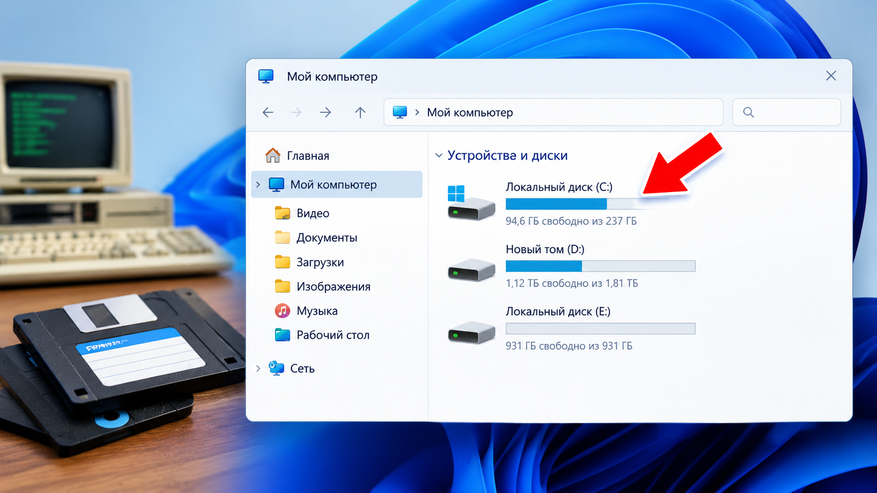The image size is (877, 493).
Task: Click the Сеть network icon
Action: (276, 368)
